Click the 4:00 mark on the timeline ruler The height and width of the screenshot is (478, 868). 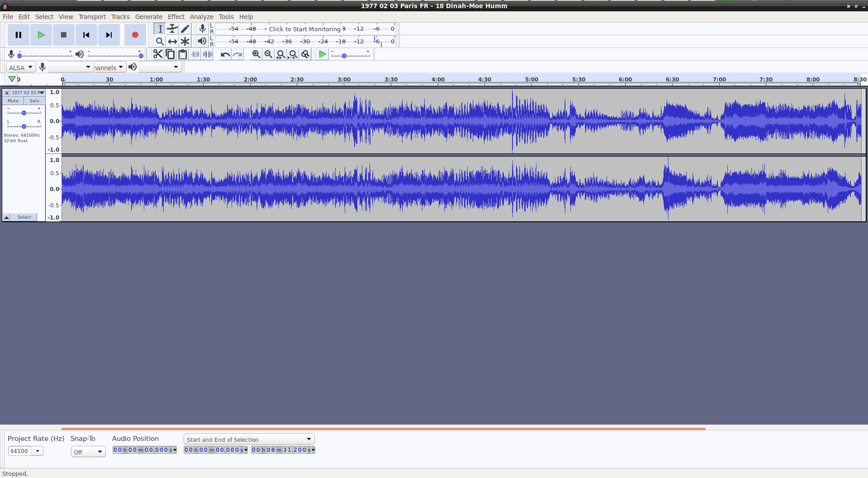438,80
